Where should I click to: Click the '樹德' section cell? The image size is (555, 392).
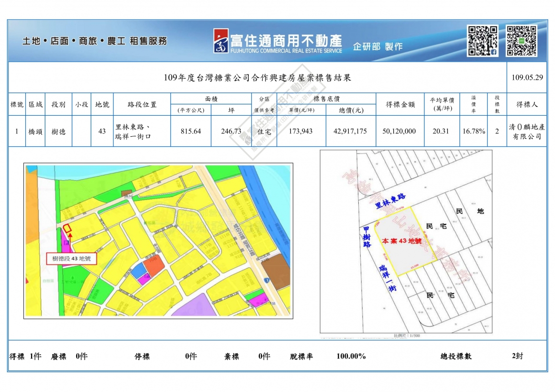click(58, 131)
